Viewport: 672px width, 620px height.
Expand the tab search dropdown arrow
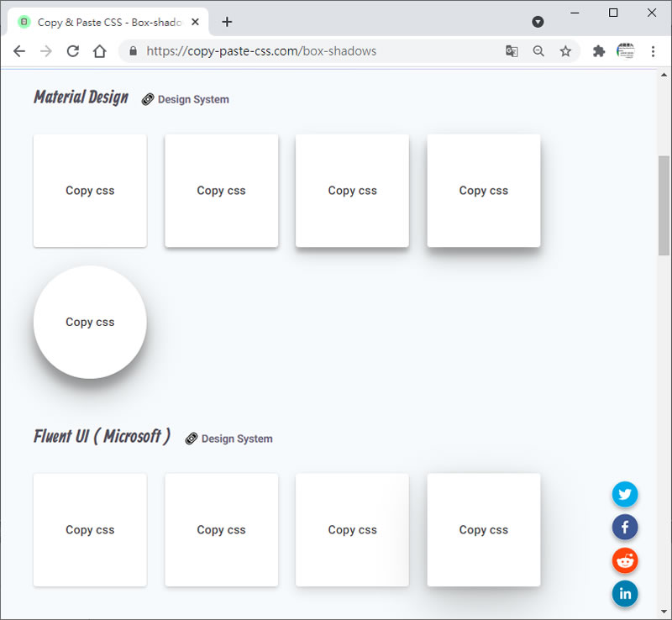[x=538, y=22]
